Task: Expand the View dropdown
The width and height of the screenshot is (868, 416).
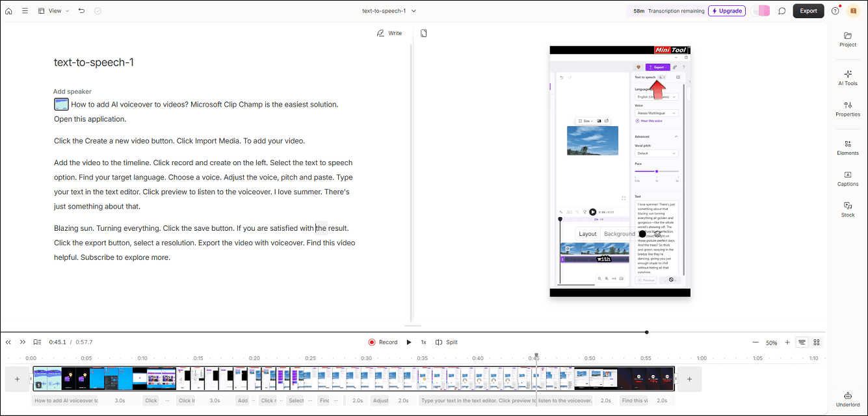Action: point(54,11)
